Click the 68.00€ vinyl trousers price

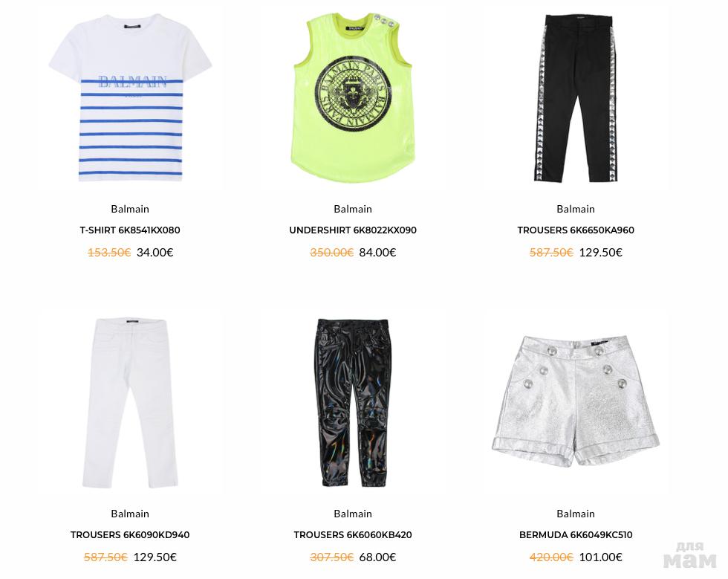click(377, 557)
